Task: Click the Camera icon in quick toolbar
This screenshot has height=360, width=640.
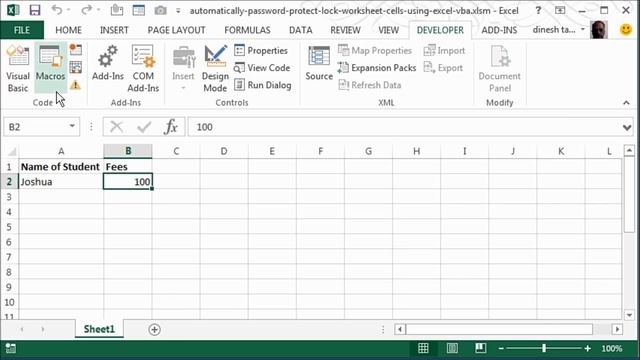Action: pyautogui.click(x=160, y=10)
